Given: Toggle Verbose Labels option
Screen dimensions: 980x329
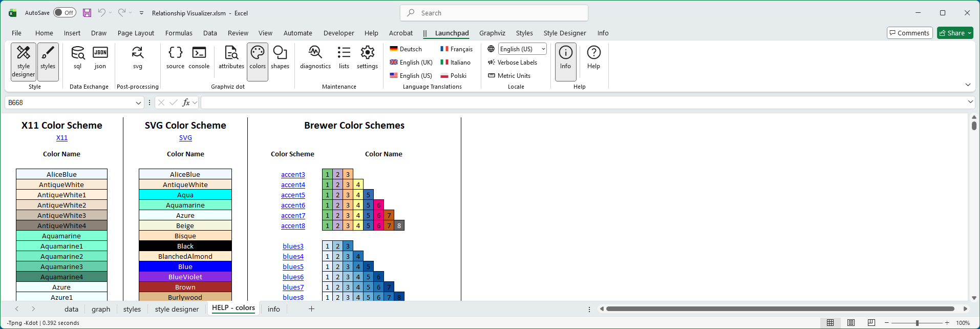Looking at the screenshot, I should pos(513,63).
